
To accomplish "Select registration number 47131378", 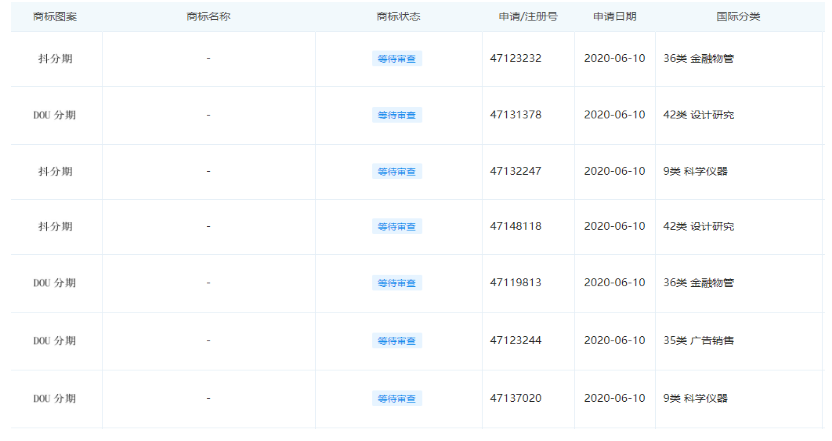I will tap(516, 115).
